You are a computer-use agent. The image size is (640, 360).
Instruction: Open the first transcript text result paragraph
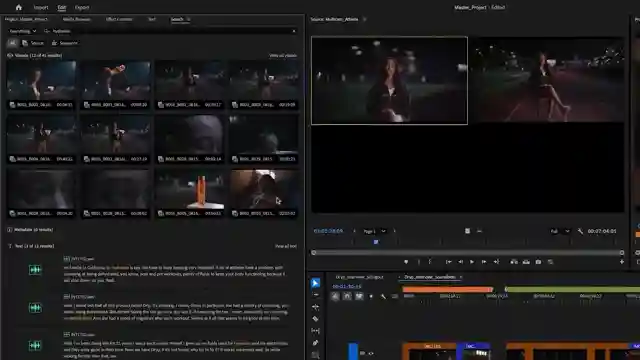pyautogui.click(x=174, y=274)
